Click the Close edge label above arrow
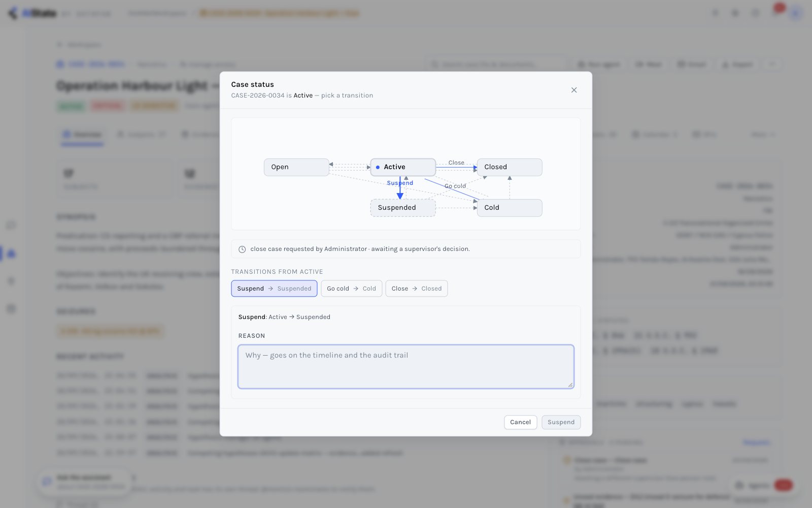Image resolution: width=812 pixels, height=508 pixels. [x=456, y=163]
